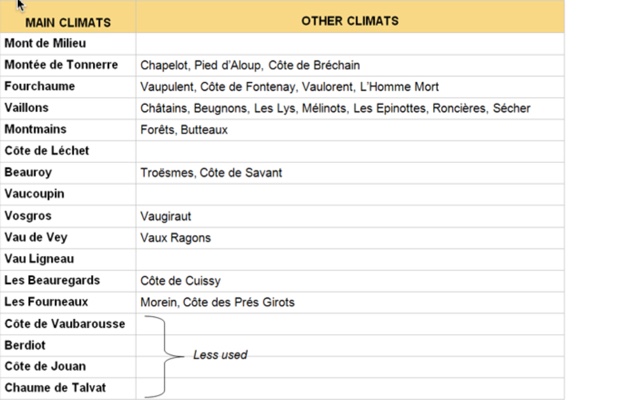Select the Vaillons cell
Viewport: 620px width, 400px height.
(x=27, y=108)
